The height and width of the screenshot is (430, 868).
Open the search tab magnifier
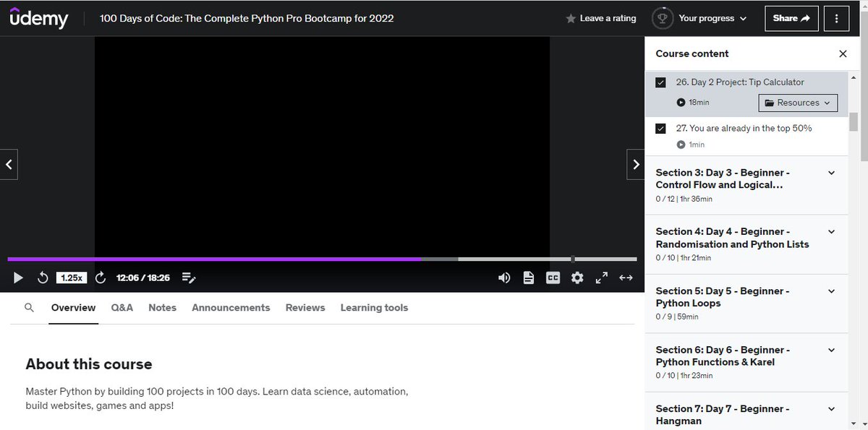(x=29, y=307)
